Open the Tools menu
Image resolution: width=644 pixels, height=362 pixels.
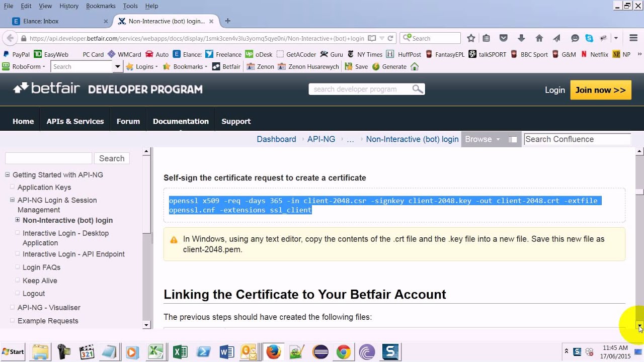click(130, 6)
